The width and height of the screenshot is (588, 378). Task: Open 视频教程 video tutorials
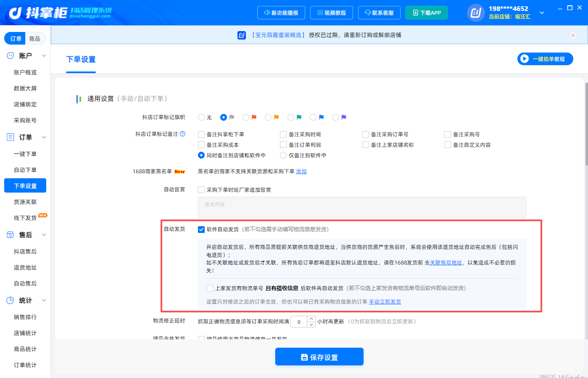[331, 13]
